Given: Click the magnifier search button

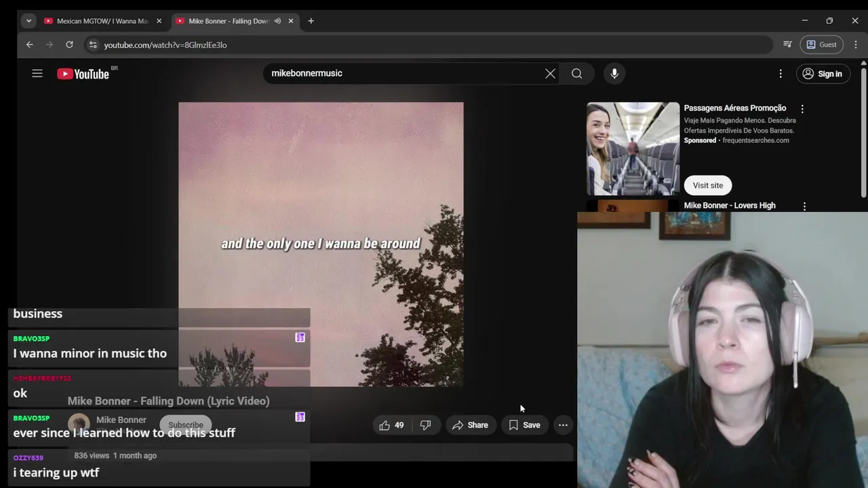Looking at the screenshot, I should (576, 73).
